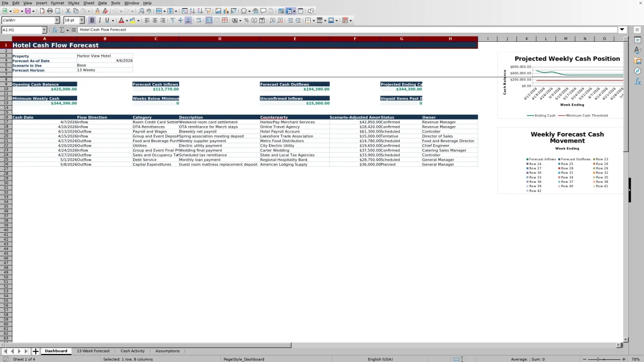
Task: Toggle bottom vertical alignment
Action: (188, 20)
